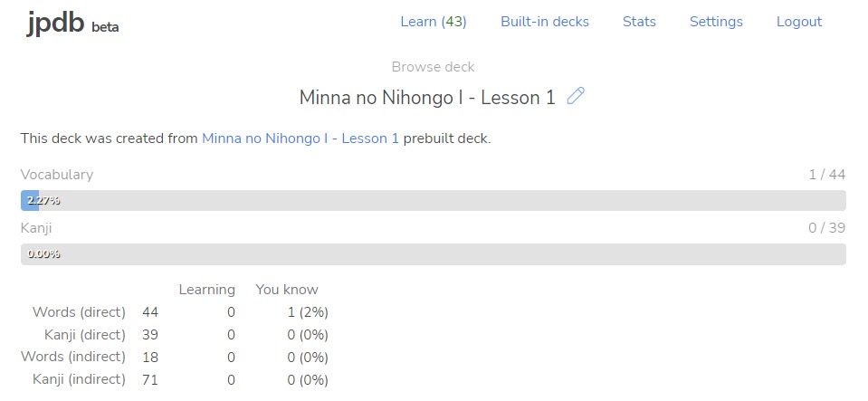Click the Kanji (direct) row label

pyautogui.click(x=85, y=335)
